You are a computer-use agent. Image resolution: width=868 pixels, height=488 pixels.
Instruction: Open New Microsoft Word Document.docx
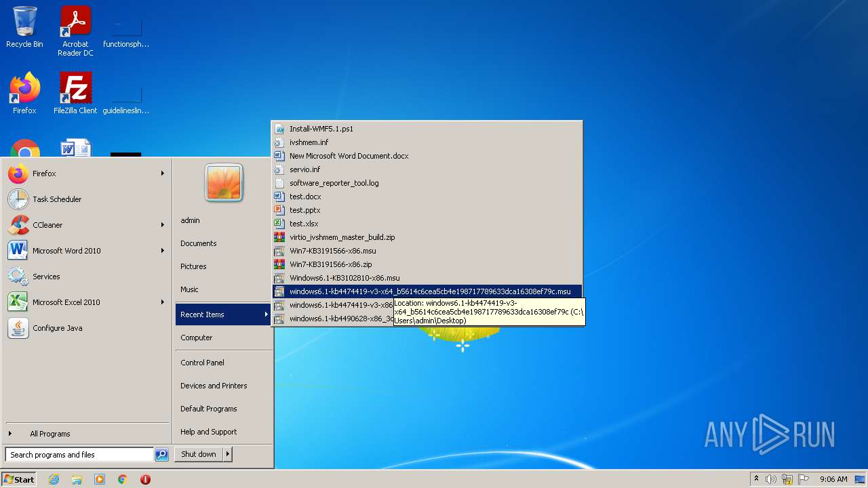(427, 156)
